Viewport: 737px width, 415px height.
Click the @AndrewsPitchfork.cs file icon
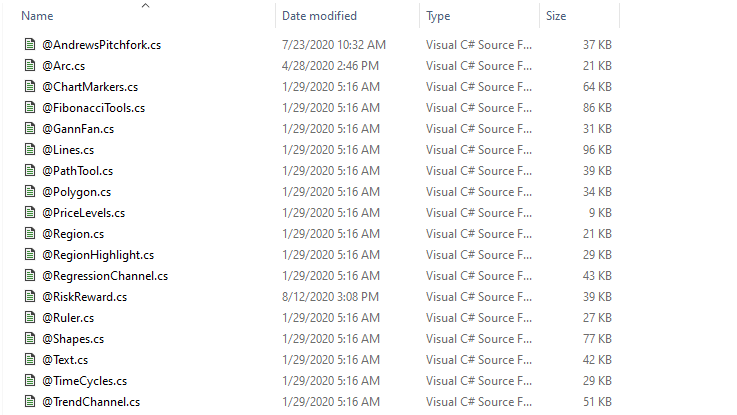coord(30,45)
